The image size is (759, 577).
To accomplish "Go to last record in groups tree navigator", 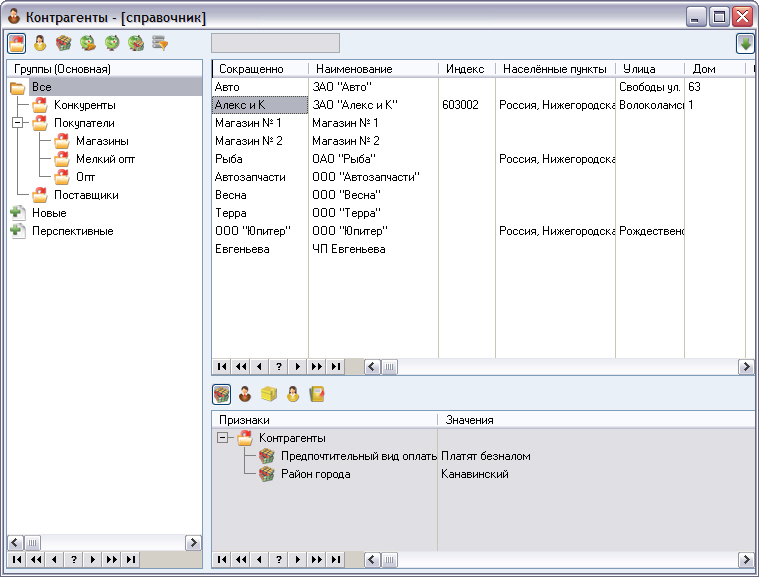I will coord(130,560).
